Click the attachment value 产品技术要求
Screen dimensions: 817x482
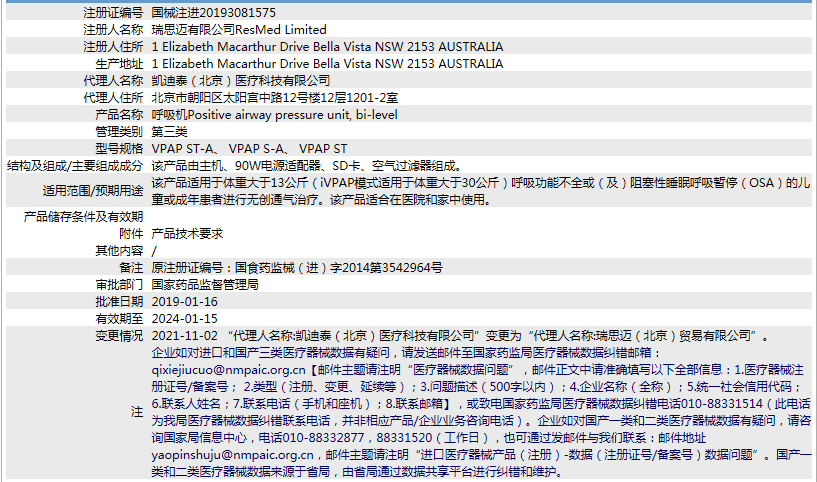click(187, 233)
